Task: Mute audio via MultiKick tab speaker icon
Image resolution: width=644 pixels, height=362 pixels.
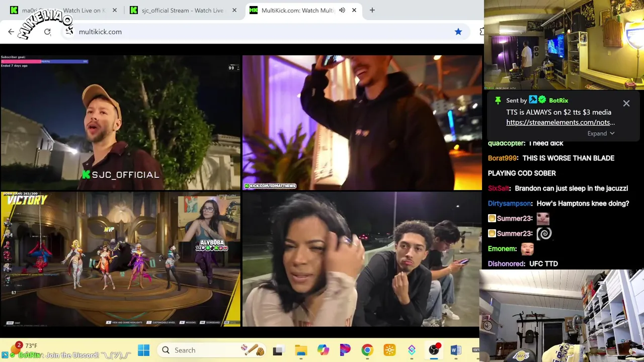Action: (342, 10)
